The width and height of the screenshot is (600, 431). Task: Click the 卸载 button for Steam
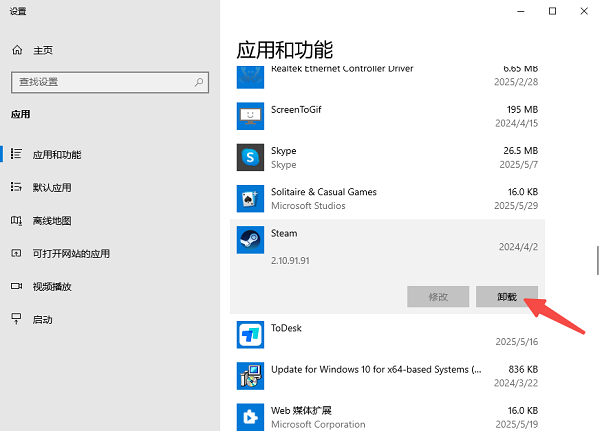click(507, 296)
